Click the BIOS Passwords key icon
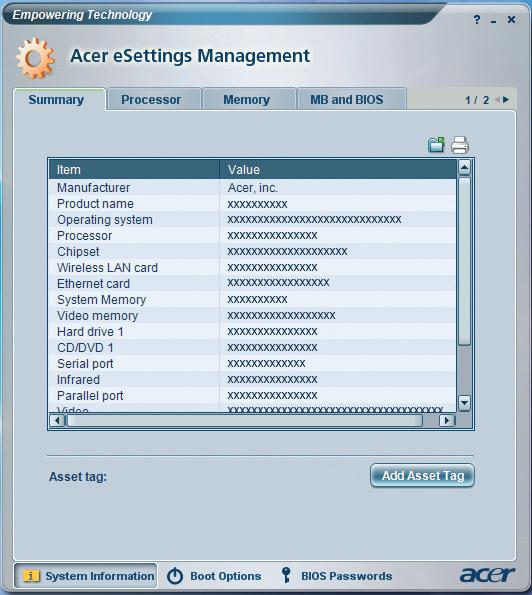Screen dimensions: 532x595 click(286, 575)
